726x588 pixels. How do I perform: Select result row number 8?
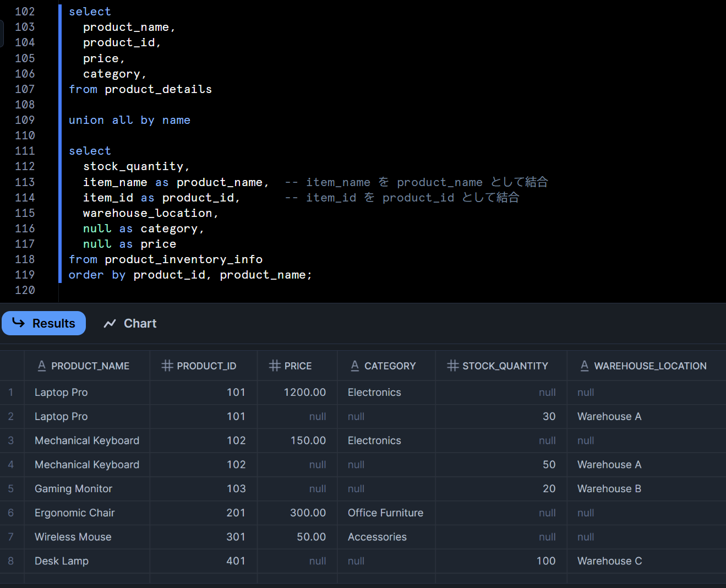(x=11, y=561)
